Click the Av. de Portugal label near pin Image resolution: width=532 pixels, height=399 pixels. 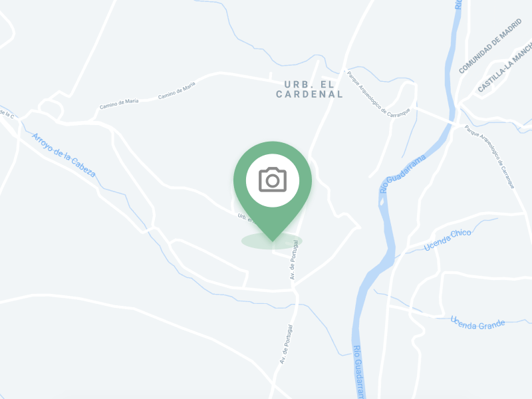coord(294,259)
